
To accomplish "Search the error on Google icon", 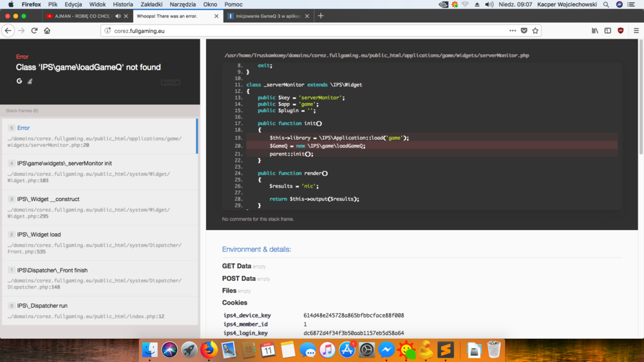I will tap(19, 81).
